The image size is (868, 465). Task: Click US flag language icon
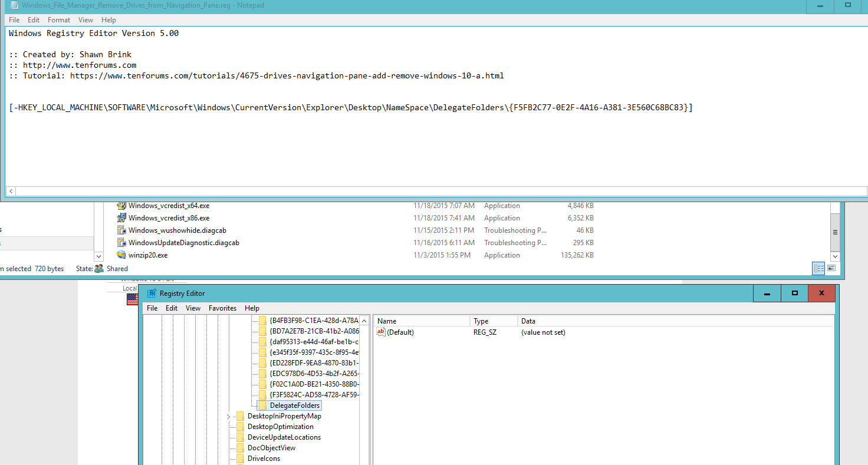[132, 299]
